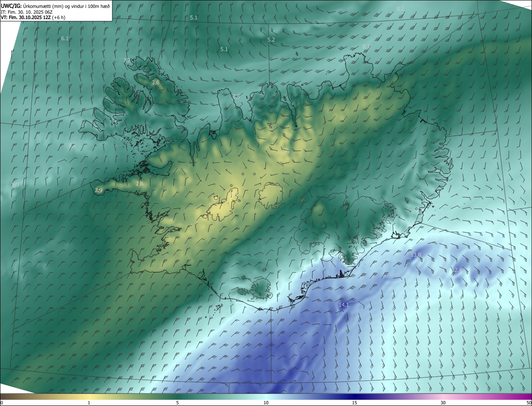The width and height of the screenshot is (532, 406).
Task: Select the "30" tick label on the colour scale
Action: 443,403
